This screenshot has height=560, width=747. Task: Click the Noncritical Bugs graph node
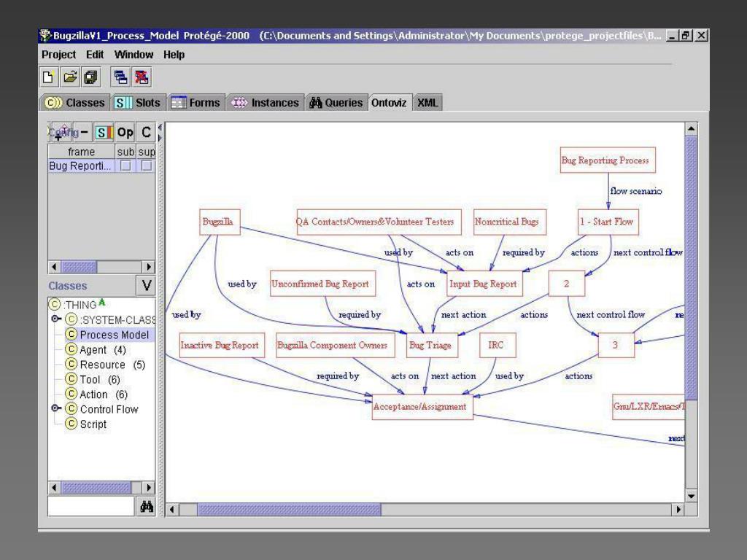(509, 222)
